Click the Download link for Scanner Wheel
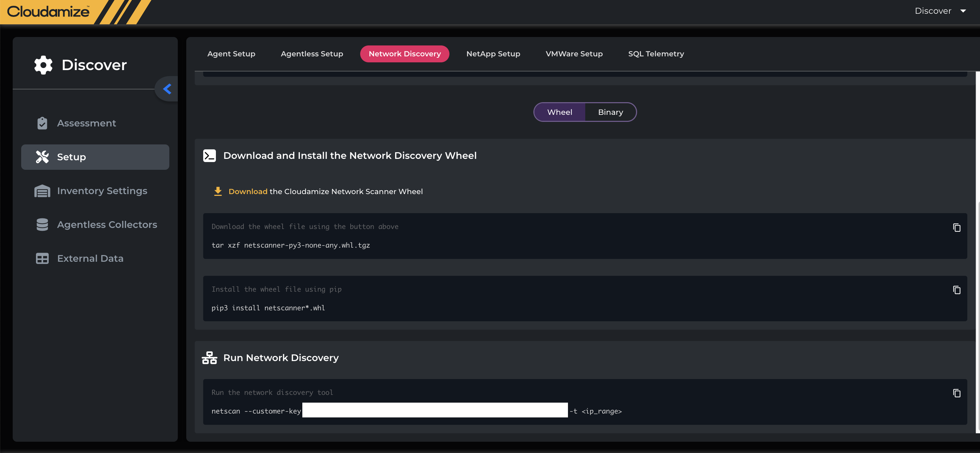 (x=248, y=192)
